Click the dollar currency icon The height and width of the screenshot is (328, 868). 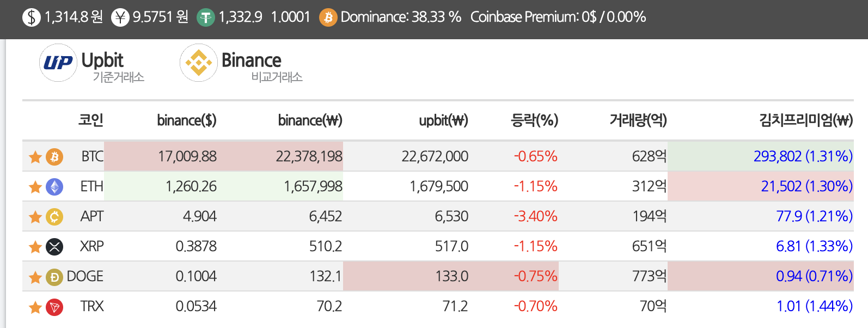[32, 17]
